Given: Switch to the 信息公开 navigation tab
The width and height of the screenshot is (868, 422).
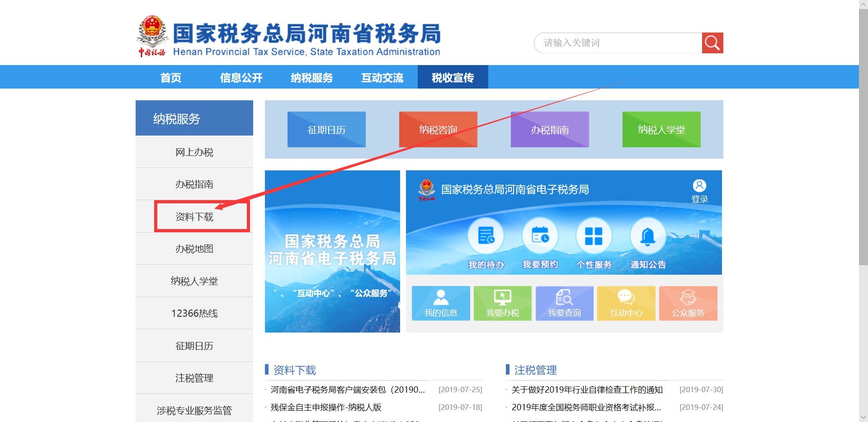Looking at the screenshot, I should tap(241, 77).
